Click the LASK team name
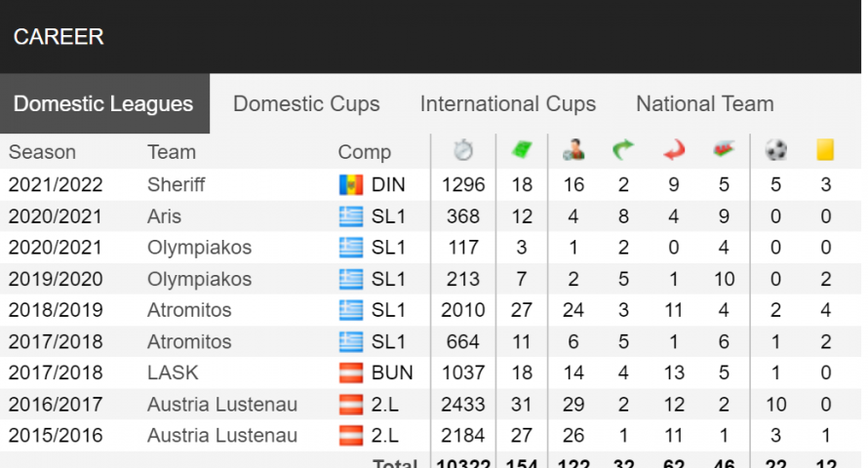This screenshot has height=468, width=868. [x=173, y=372]
